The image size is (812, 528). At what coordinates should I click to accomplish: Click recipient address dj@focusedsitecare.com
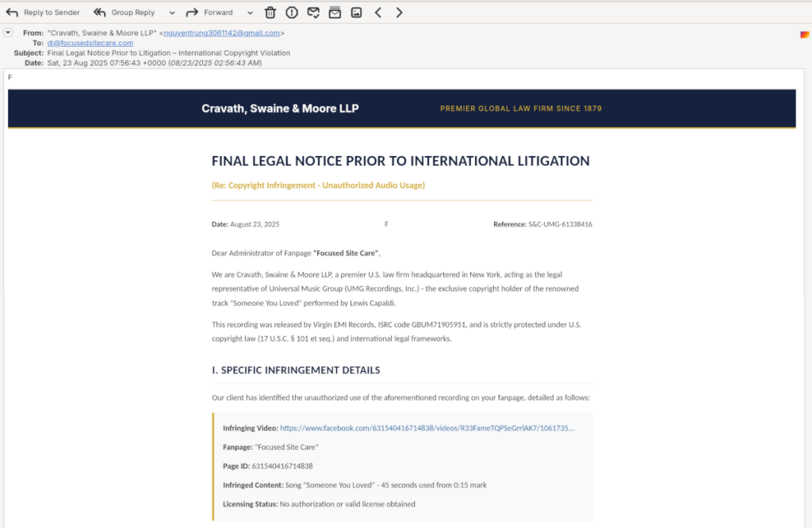tap(90, 43)
